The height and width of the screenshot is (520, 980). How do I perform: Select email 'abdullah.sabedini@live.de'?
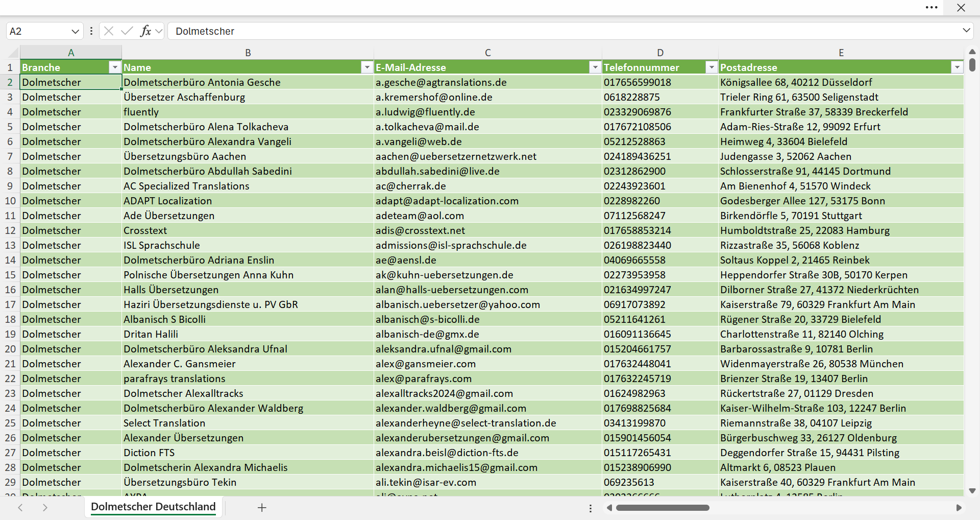(x=488, y=171)
